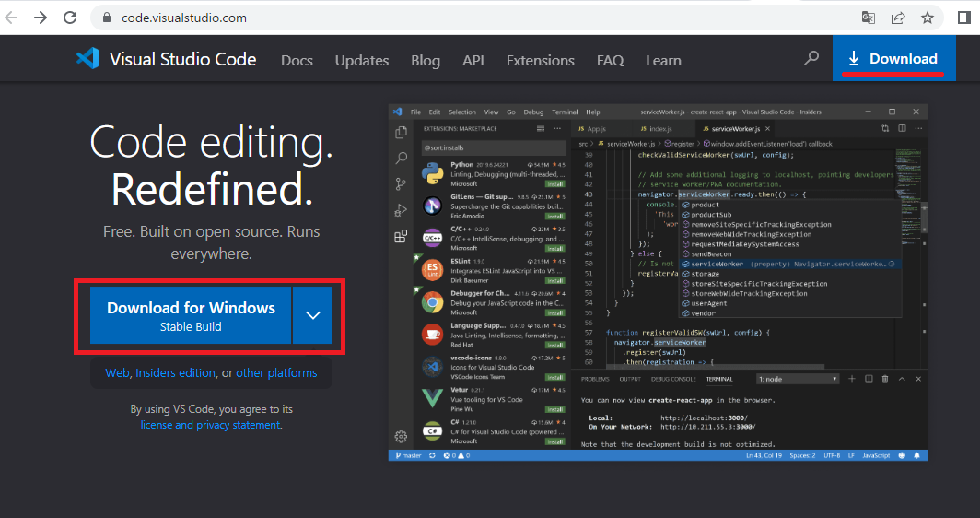Click the site search magnifier icon

811,58
